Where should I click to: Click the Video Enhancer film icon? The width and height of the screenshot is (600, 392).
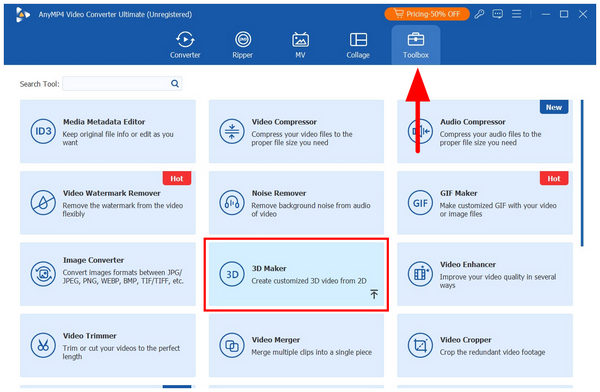[420, 274]
